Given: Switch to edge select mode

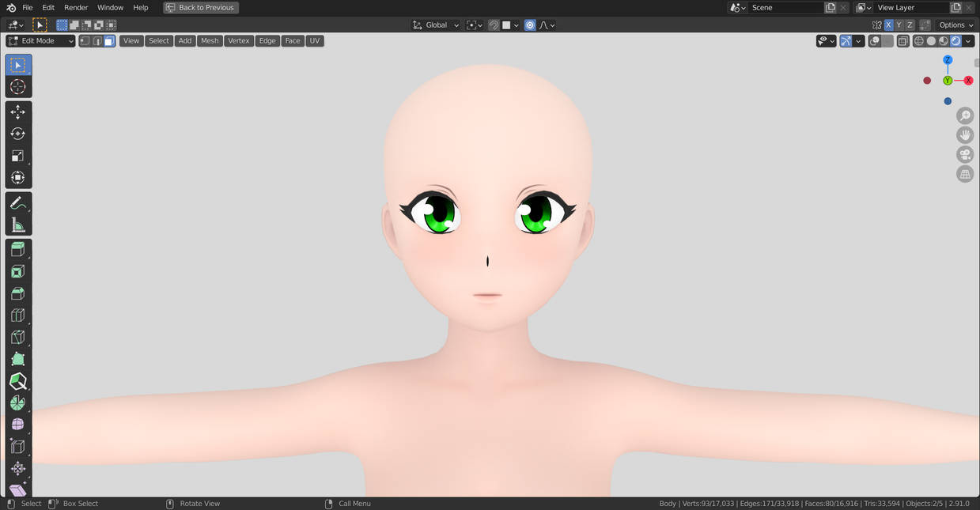Looking at the screenshot, I should tap(97, 41).
